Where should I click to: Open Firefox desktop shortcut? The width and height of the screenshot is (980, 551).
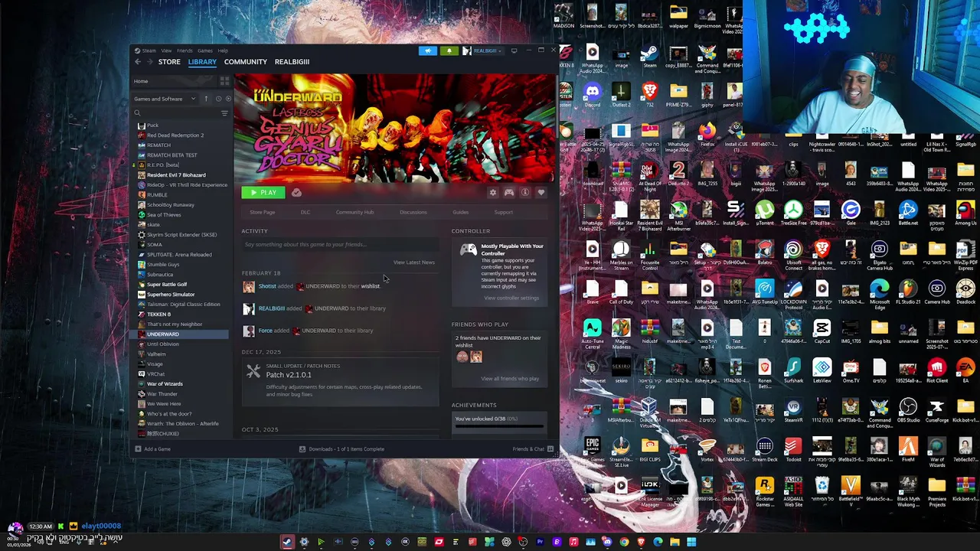[x=707, y=134]
